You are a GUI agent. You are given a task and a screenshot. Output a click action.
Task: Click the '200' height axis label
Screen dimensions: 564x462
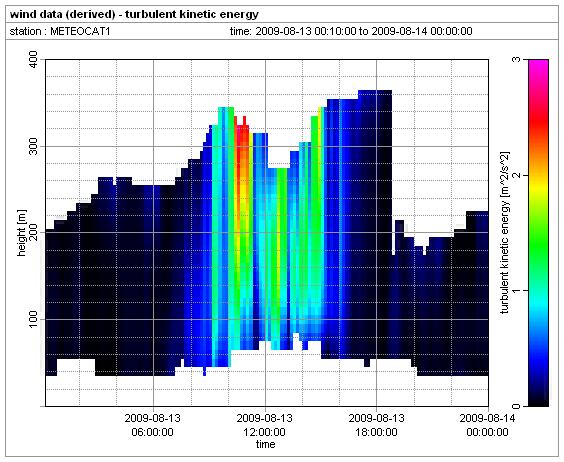click(33, 232)
